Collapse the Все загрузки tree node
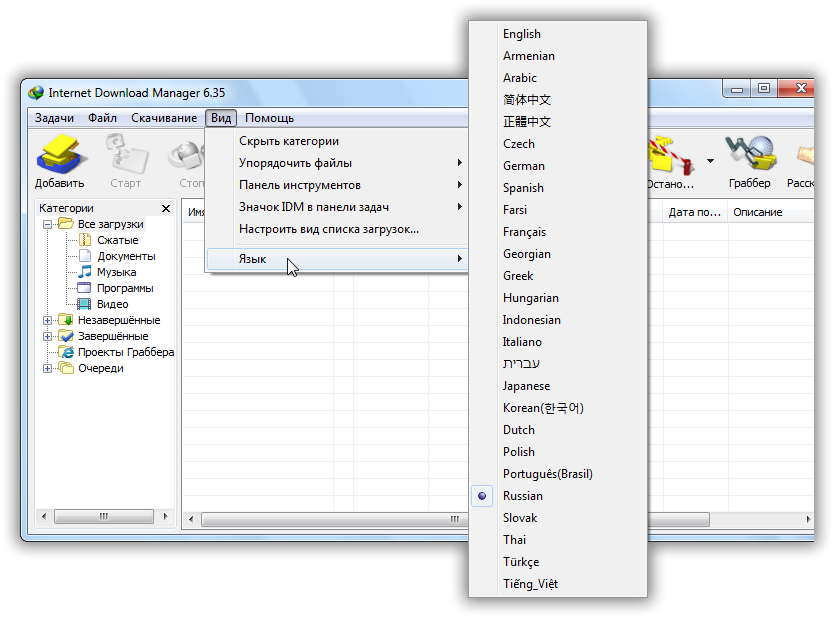This screenshot has width=834, height=618. click(x=47, y=224)
